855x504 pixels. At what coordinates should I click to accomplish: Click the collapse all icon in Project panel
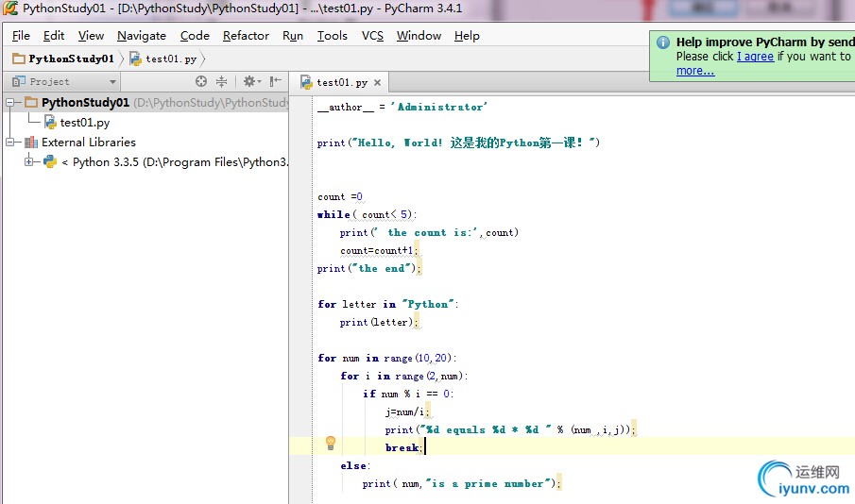click(x=221, y=81)
